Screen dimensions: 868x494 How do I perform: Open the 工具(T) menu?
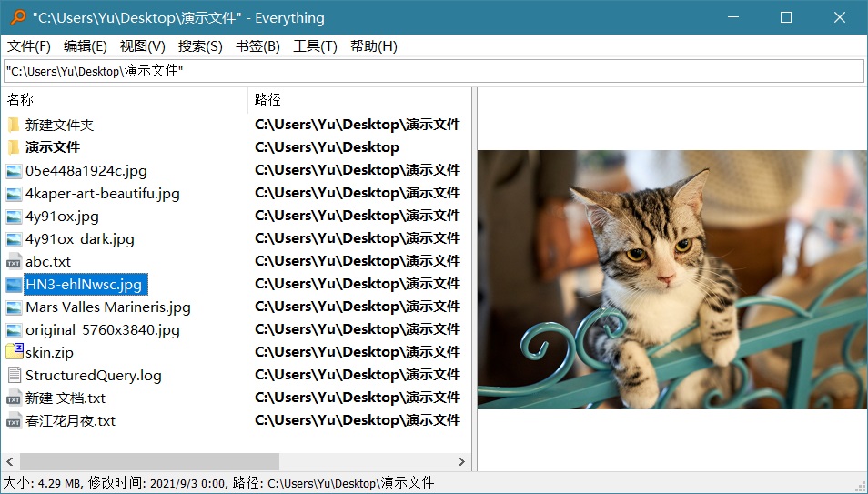pyautogui.click(x=315, y=46)
